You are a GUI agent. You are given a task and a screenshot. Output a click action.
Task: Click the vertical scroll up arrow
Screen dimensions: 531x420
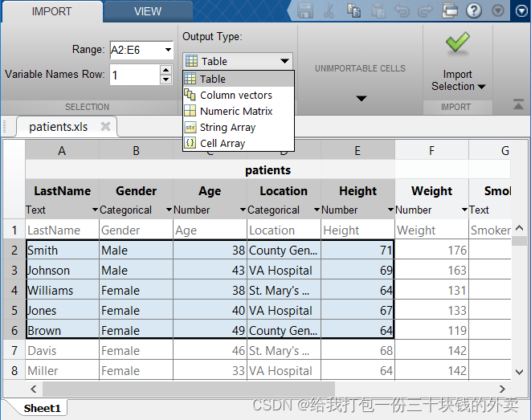520,228
